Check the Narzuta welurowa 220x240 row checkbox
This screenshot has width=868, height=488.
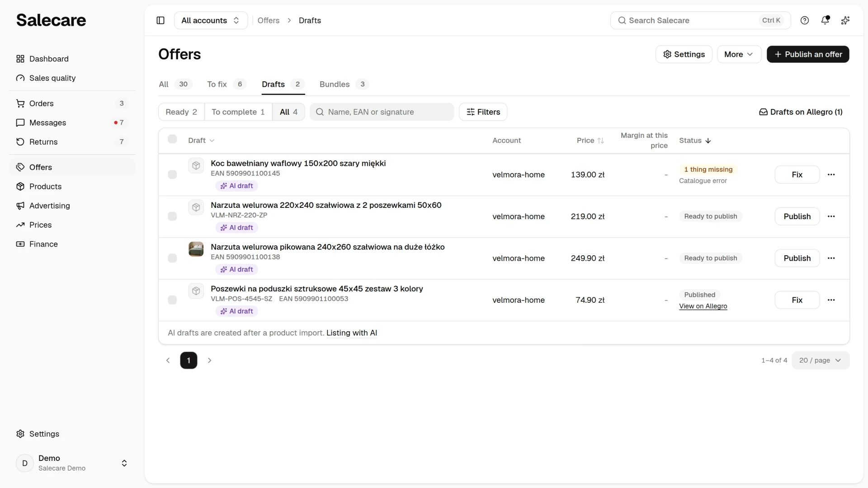coord(172,216)
